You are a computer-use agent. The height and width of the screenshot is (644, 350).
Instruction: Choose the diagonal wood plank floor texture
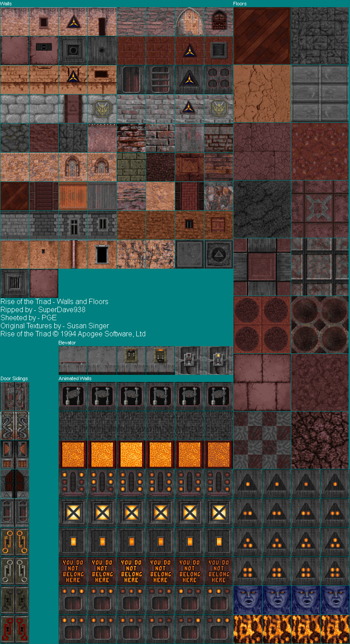point(262,36)
